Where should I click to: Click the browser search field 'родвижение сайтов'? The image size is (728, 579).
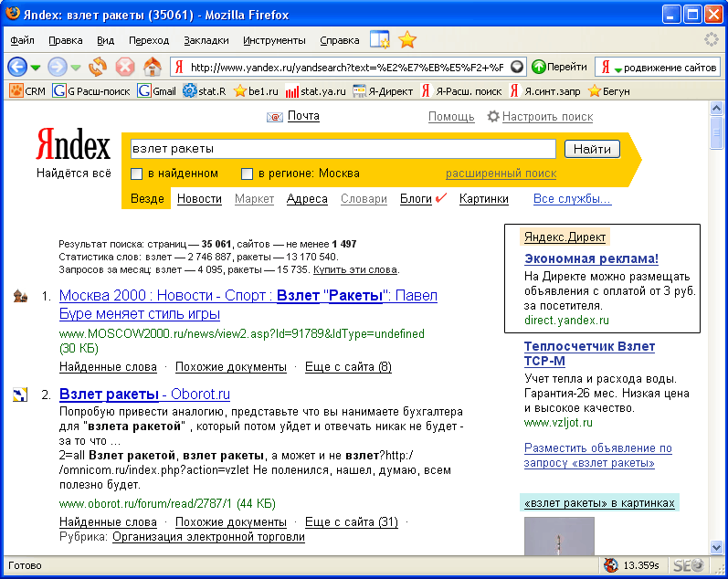(x=670, y=68)
